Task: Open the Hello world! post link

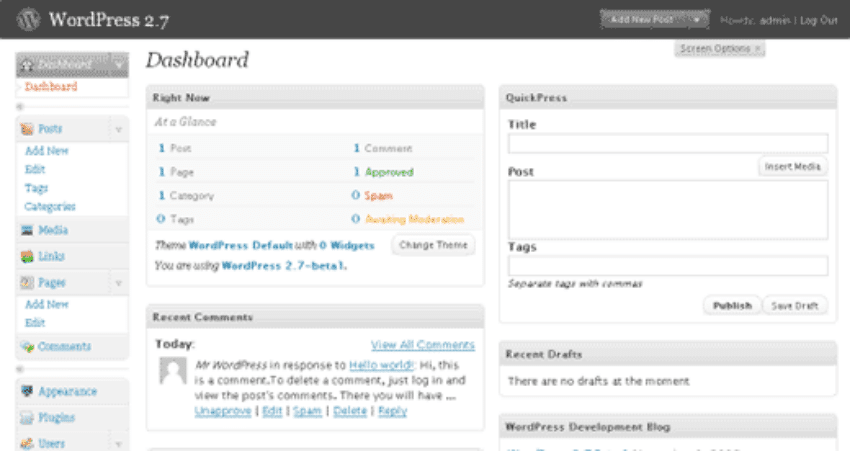Action: tap(381, 365)
